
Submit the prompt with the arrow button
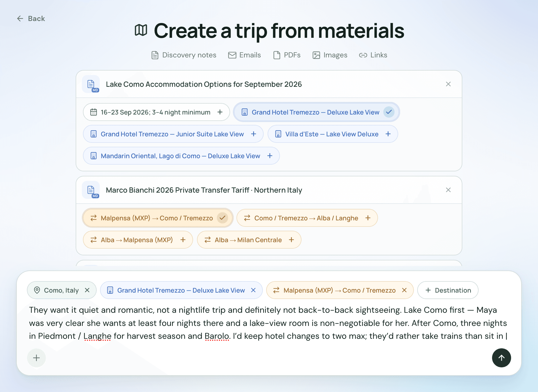point(502,358)
